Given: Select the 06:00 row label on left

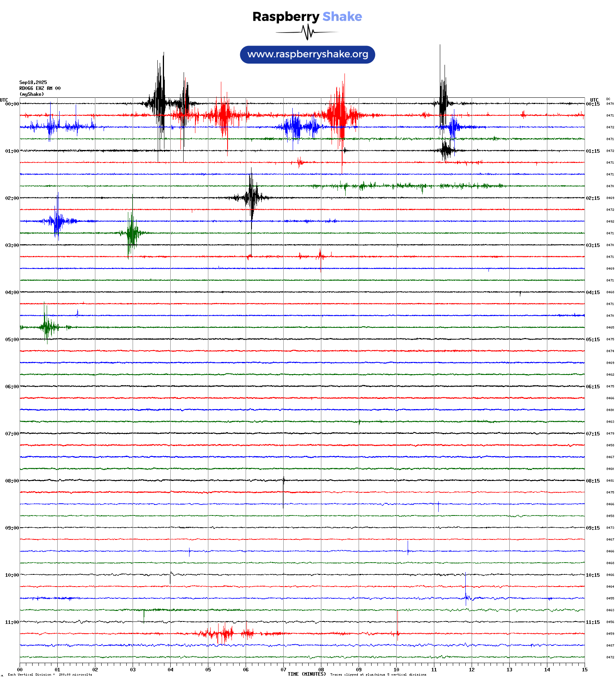Looking at the screenshot, I should coord(12,387).
